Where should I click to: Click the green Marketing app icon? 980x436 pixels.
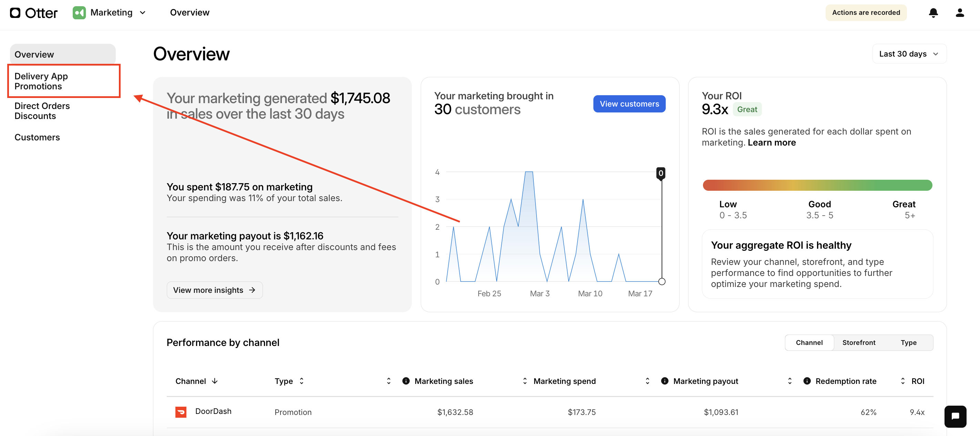tap(79, 13)
